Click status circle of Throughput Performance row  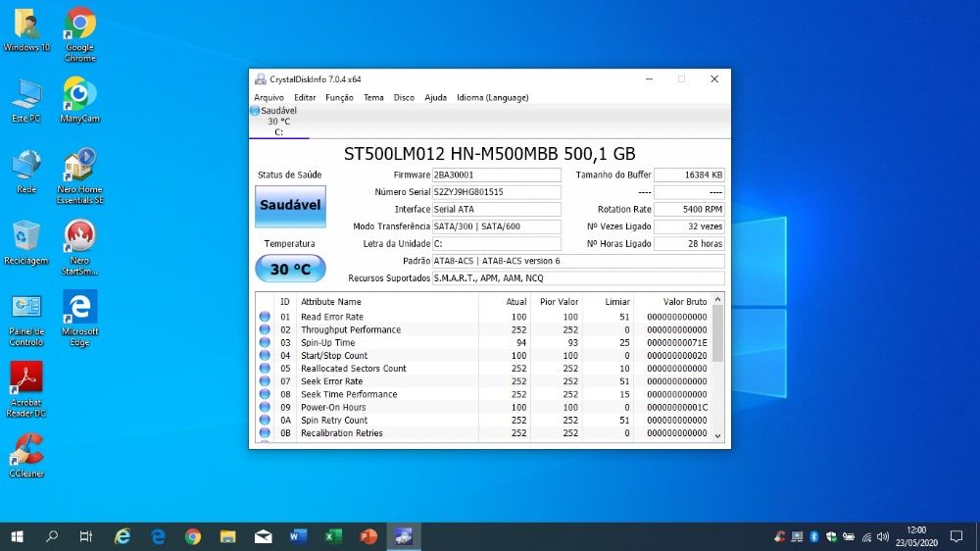[x=265, y=329]
